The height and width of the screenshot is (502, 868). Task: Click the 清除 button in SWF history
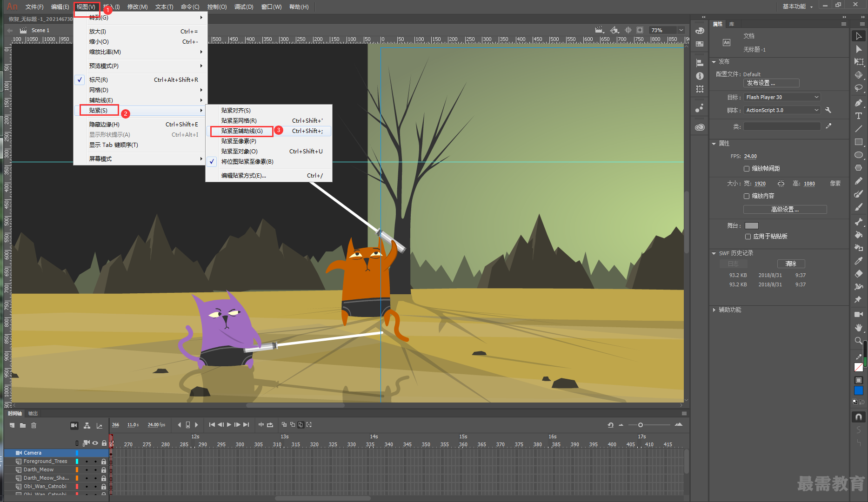click(x=791, y=264)
